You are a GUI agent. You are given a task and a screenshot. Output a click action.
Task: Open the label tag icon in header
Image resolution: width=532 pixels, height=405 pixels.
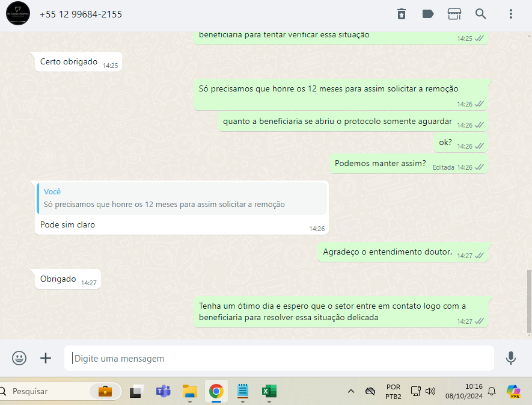tap(428, 14)
